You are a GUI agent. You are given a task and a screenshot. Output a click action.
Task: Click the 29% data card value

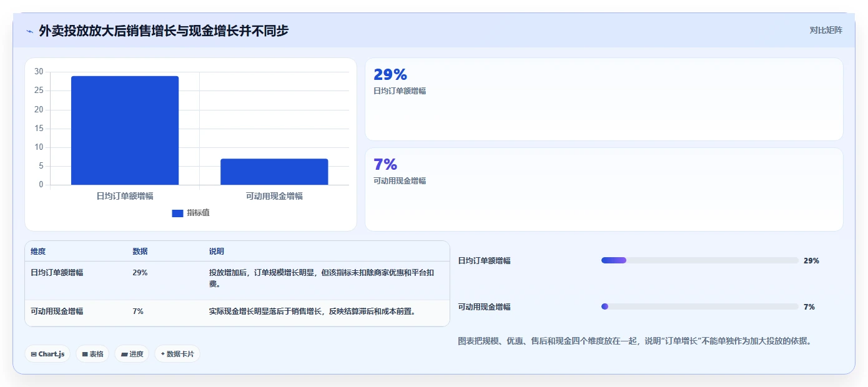[x=390, y=75]
